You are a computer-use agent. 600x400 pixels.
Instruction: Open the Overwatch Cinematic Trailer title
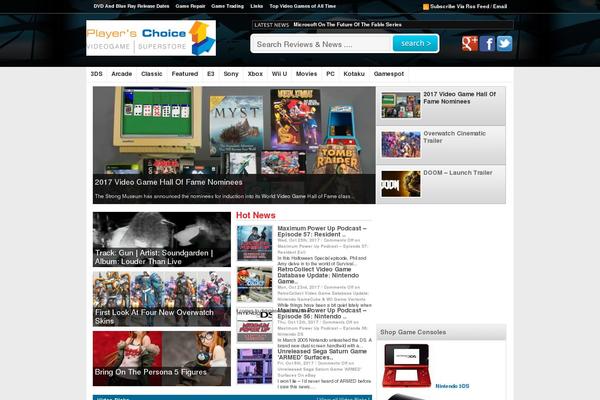coord(454,137)
